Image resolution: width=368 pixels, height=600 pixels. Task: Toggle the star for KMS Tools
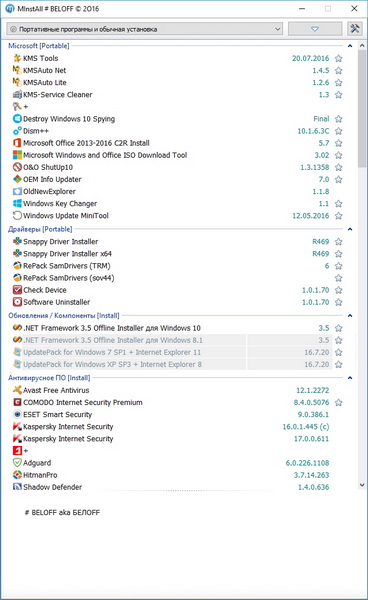339,58
